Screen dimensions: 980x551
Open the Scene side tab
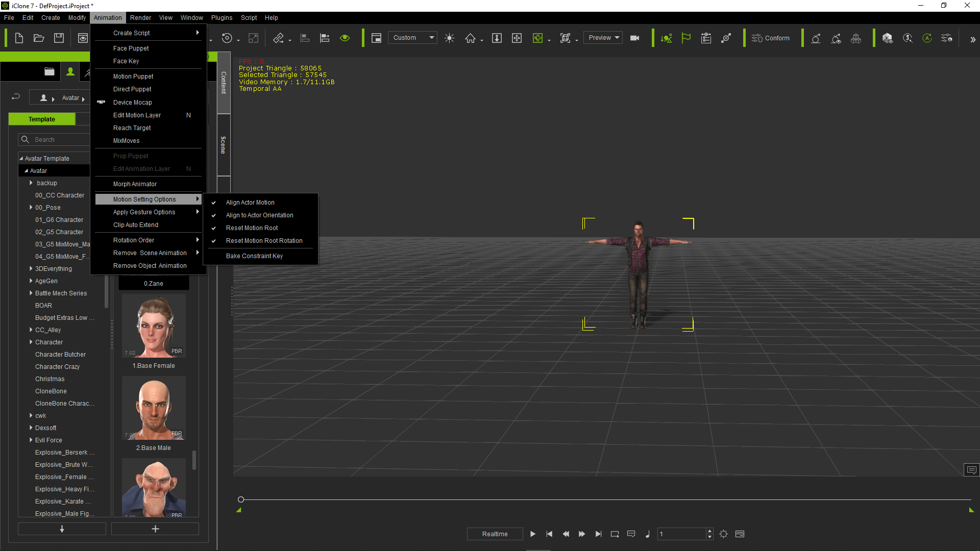point(224,145)
